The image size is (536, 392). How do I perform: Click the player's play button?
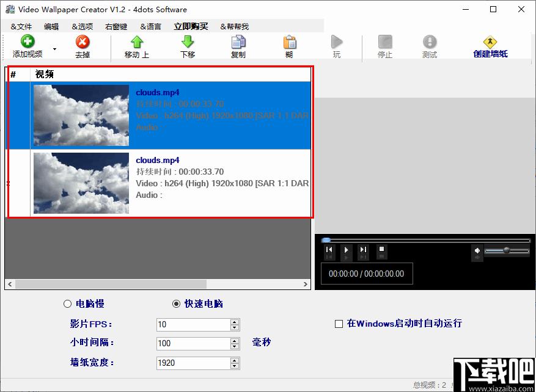[x=347, y=250]
